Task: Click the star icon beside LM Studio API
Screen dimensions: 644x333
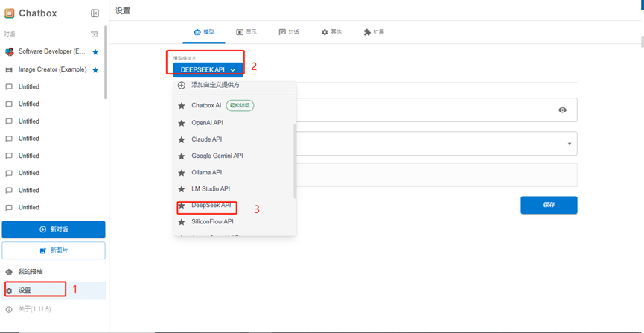Action: [181, 189]
